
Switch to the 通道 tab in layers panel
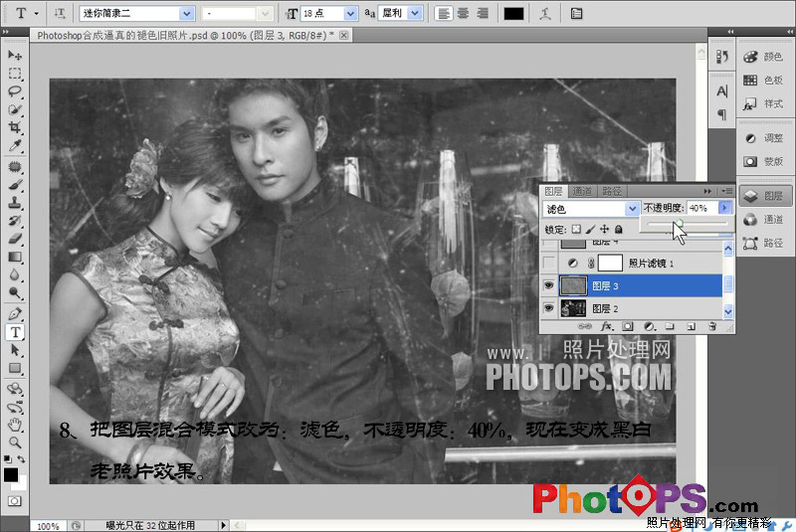pyautogui.click(x=582, y=191)
